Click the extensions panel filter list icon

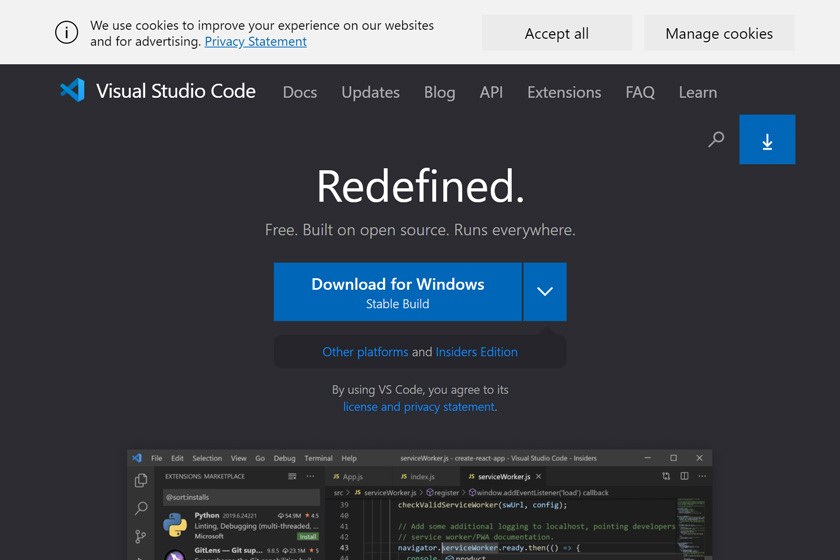(292, 476)
